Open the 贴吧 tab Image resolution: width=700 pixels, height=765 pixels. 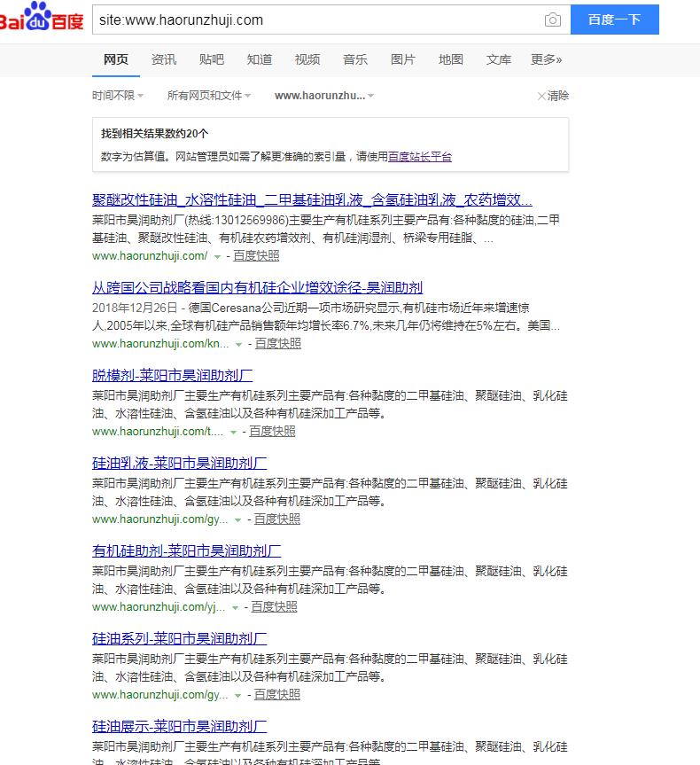212,59
